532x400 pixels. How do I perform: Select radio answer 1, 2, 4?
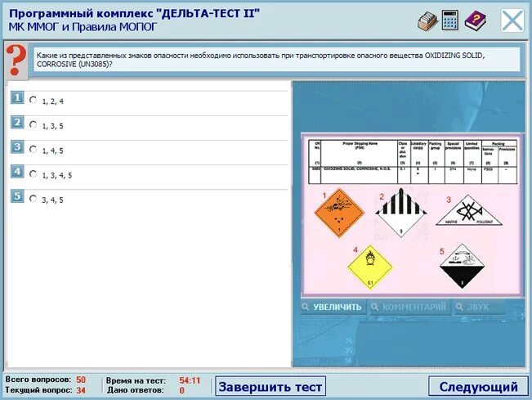tap(33, 100)
